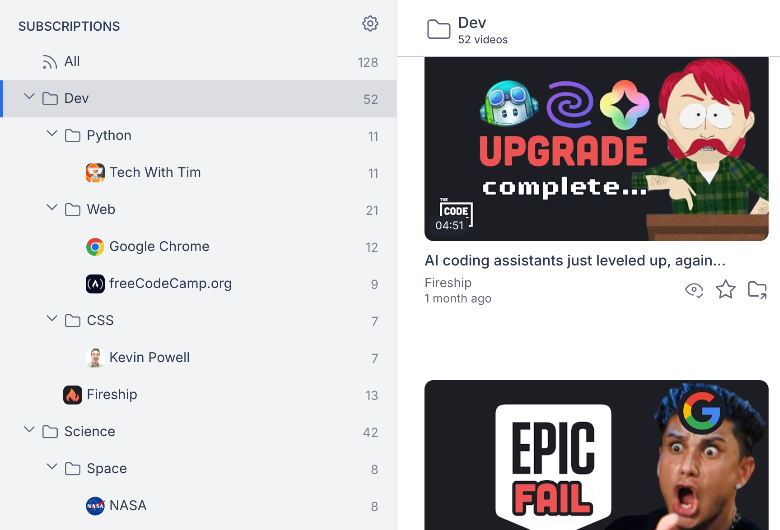Collapse the Web folder chevron
780x530 pixels.
[52, 209]
